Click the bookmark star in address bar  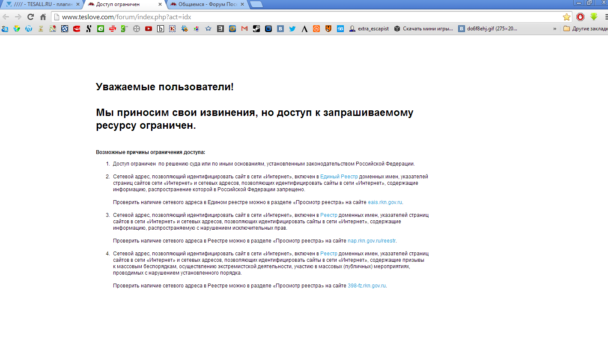point(566,17)
